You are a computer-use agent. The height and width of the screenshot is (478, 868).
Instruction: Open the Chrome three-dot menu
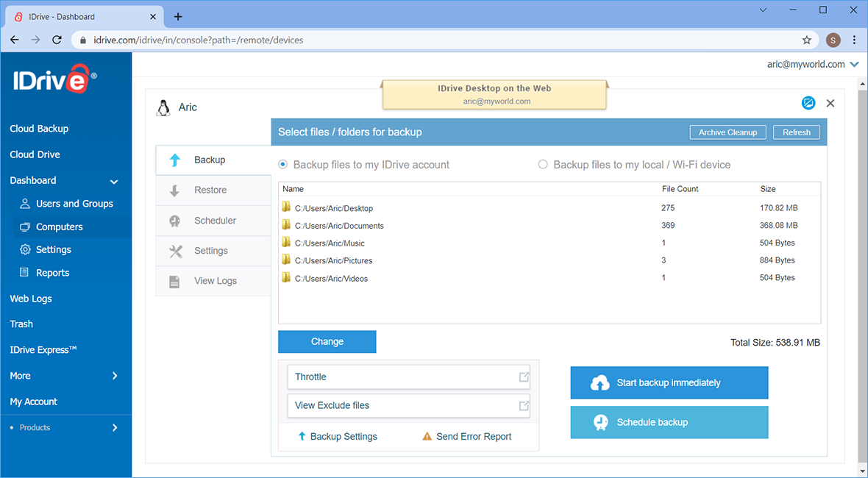[x=855, y=40]
